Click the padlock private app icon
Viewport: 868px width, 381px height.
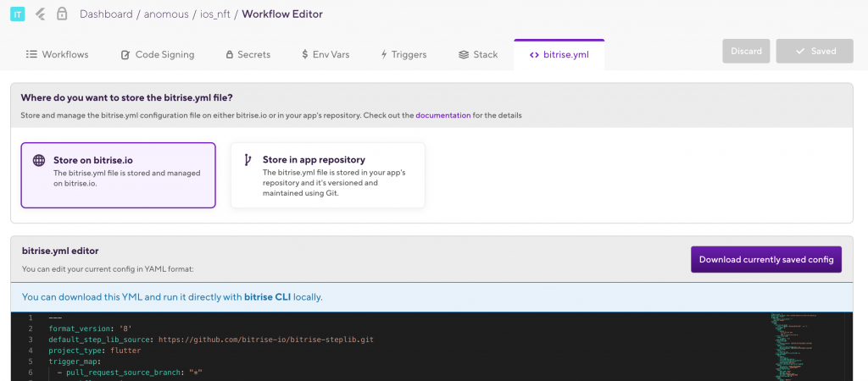[x=62, y=14]
